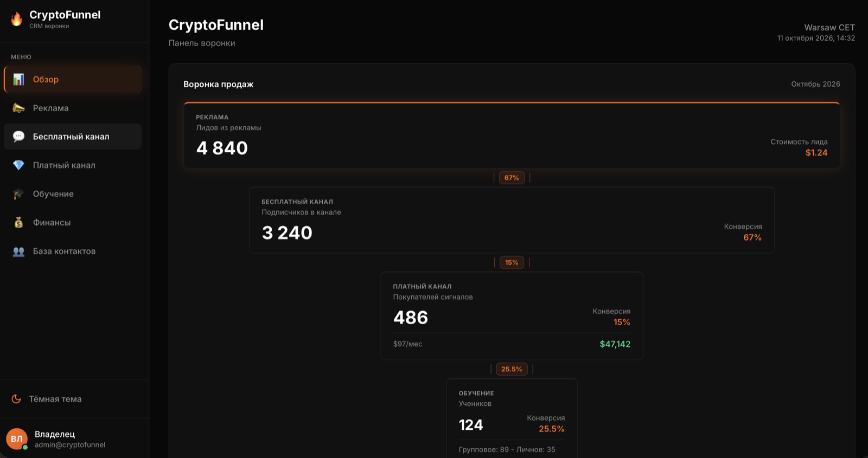Click the Бесплатный канал speech bubble icon
This screenshot has width=868, height=458.
click(18, 137)
